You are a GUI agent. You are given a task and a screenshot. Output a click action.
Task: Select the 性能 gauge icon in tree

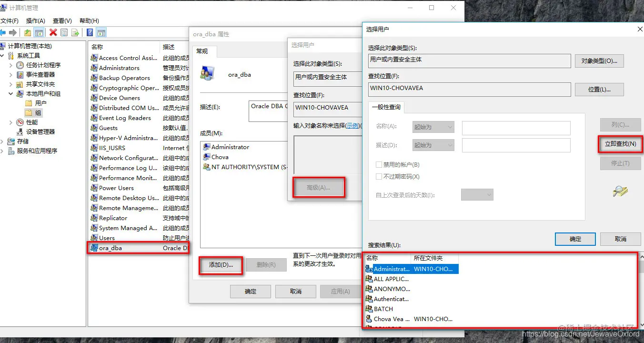[20, 122]
